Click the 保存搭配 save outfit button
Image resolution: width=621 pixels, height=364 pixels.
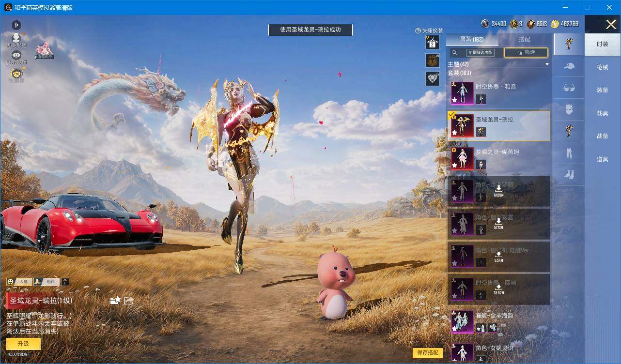(428, 353)
